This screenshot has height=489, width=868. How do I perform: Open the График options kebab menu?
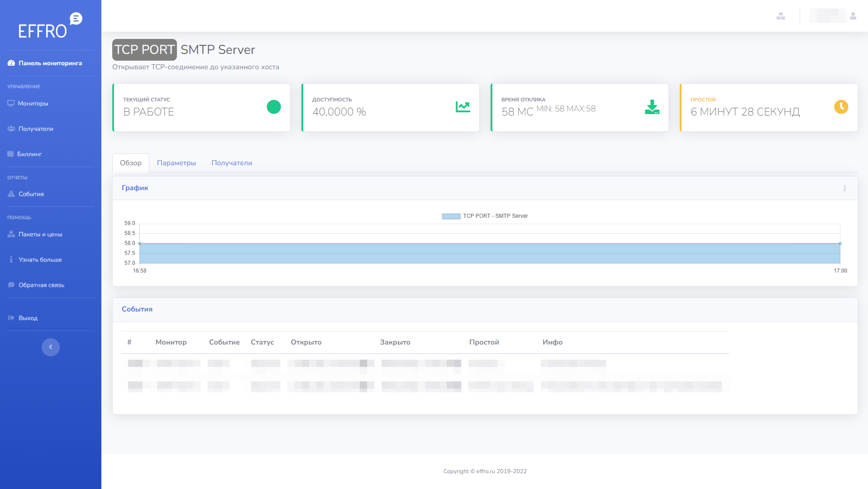844,188
